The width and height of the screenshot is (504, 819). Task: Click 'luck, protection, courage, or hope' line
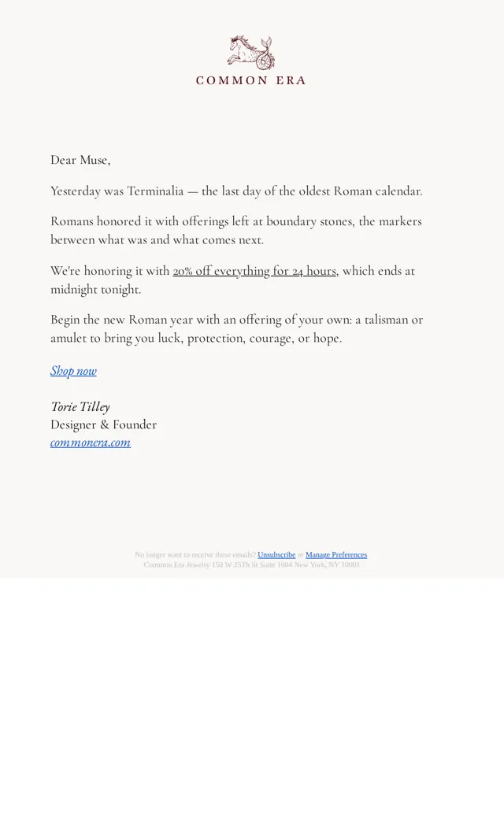[x=250, y=339]
